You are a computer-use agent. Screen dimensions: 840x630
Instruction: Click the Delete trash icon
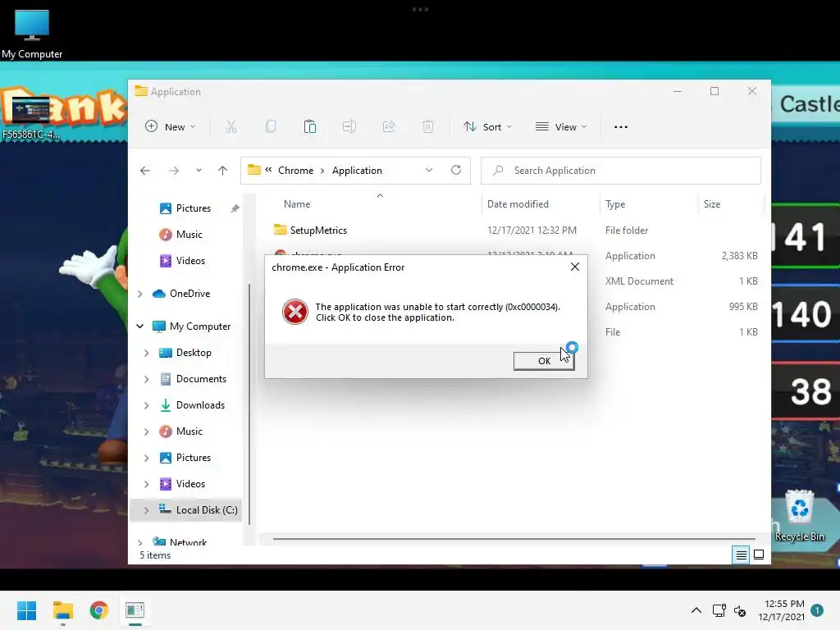click(427, 127)
